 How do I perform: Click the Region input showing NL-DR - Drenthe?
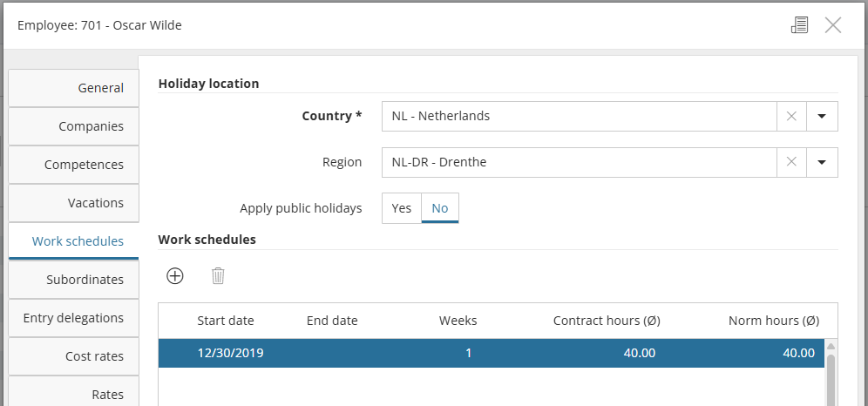click(x=580, y=162)
